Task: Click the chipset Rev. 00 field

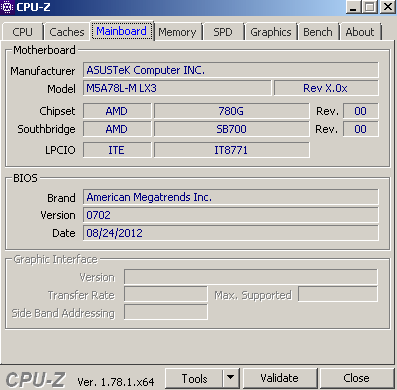Action: click(361, 111)
